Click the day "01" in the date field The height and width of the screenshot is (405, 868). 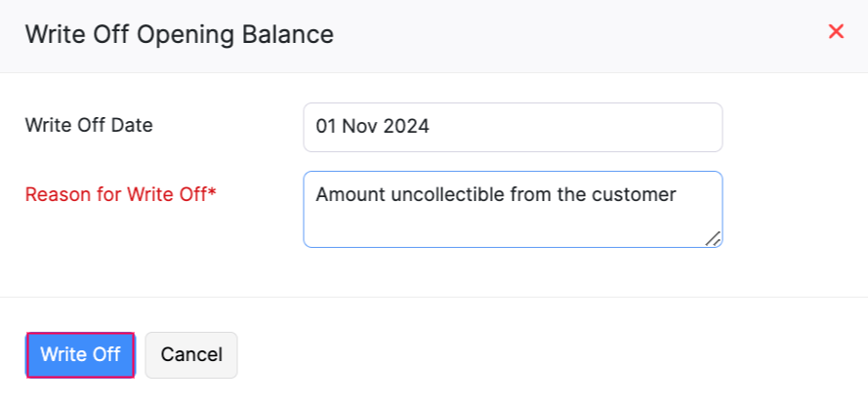(x=326, y=127)
